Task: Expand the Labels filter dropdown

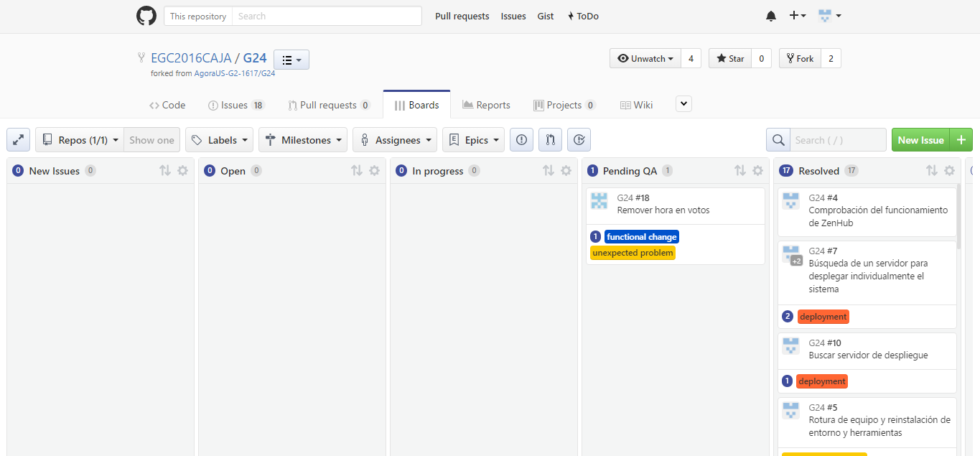Action: pyautogui.click(x=220, y=140)
